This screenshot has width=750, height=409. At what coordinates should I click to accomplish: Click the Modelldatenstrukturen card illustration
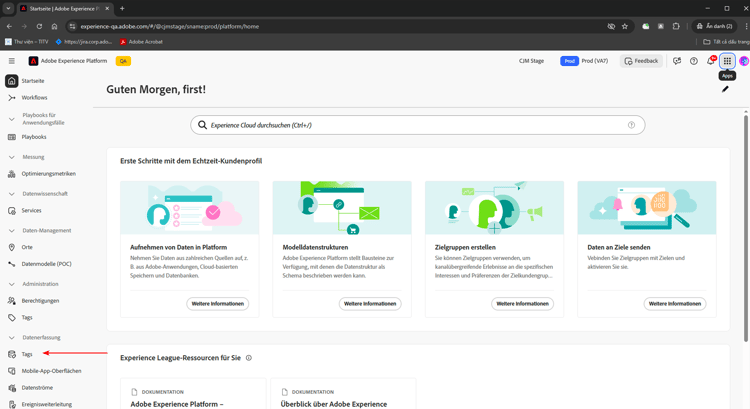click(342, 208)
